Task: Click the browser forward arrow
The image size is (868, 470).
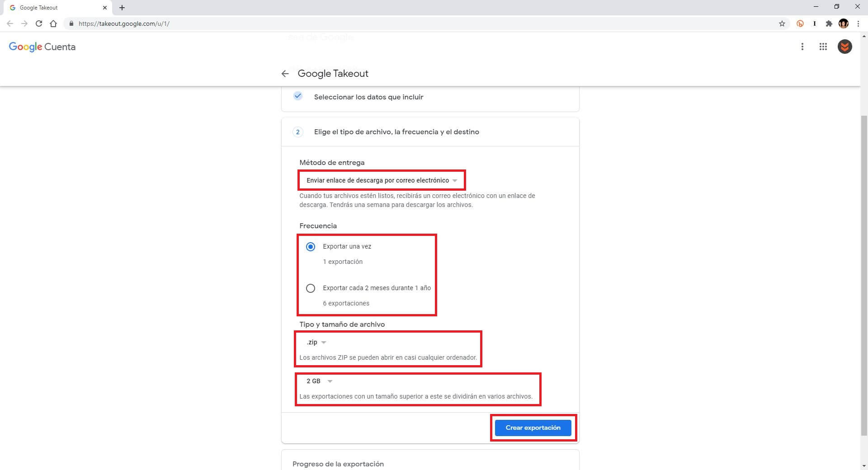Action: 24,23
